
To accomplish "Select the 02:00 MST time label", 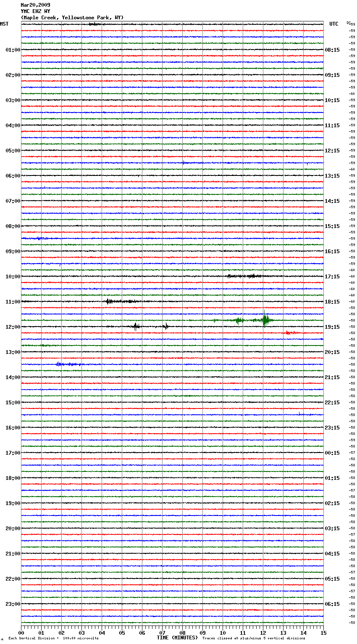I will (13, 75).
